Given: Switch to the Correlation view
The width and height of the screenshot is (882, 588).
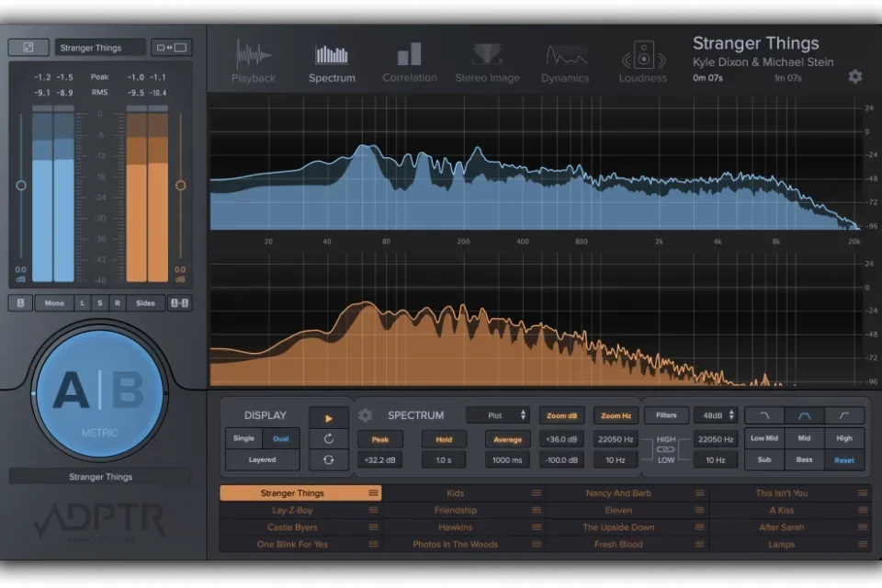Looking at the screenshot, I should [x=410, y=62].
